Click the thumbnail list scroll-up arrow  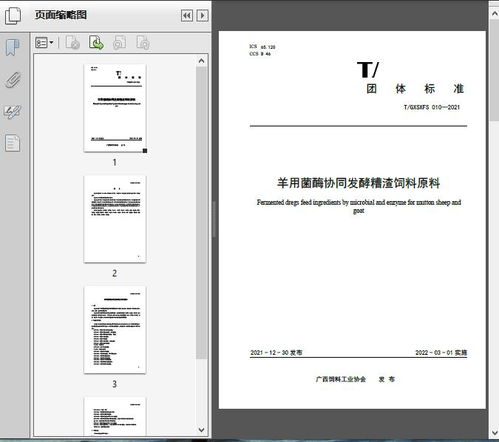tap(201, 61)
